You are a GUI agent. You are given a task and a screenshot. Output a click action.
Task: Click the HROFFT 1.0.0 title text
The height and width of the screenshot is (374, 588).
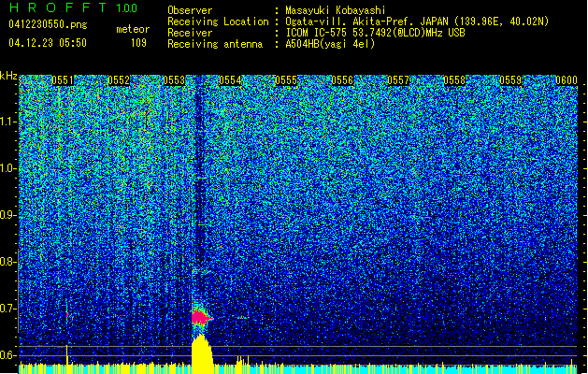[73, 7]
